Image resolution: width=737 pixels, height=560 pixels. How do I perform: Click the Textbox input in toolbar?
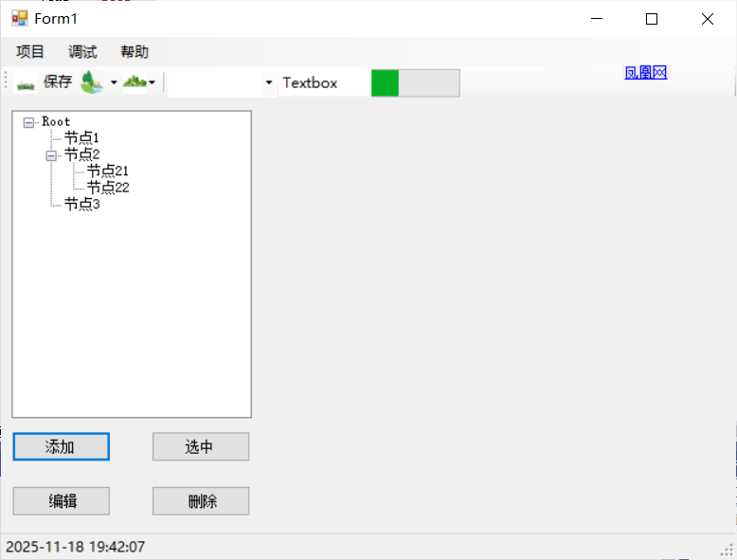coord(324,83)
